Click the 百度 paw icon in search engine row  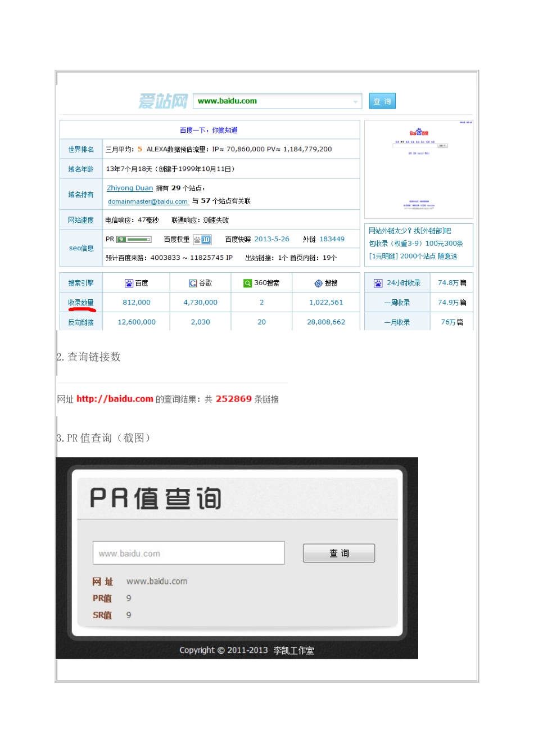[129, 283]
